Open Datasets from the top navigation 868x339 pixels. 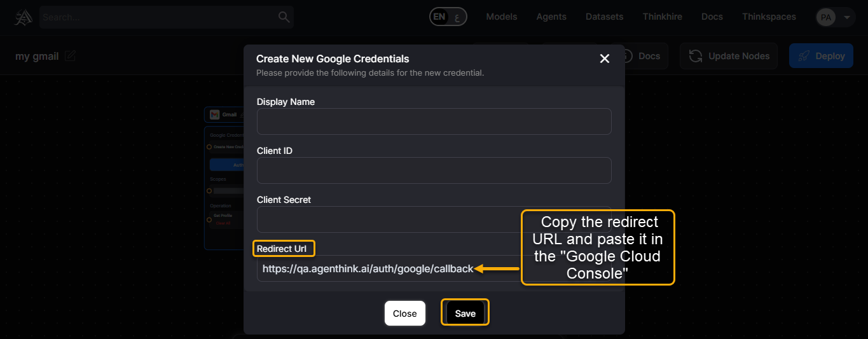click(x=604, y=17)
